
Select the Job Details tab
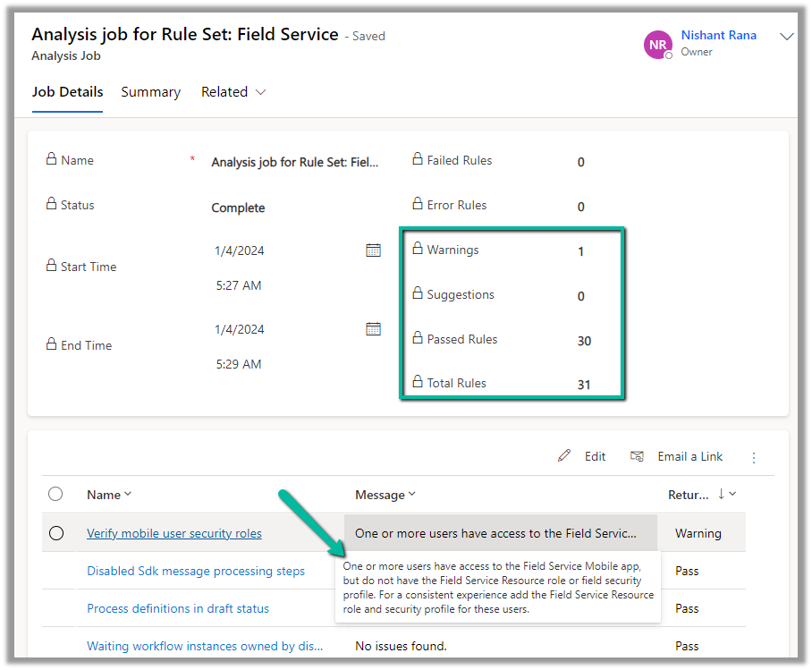(x=67, y=92)
